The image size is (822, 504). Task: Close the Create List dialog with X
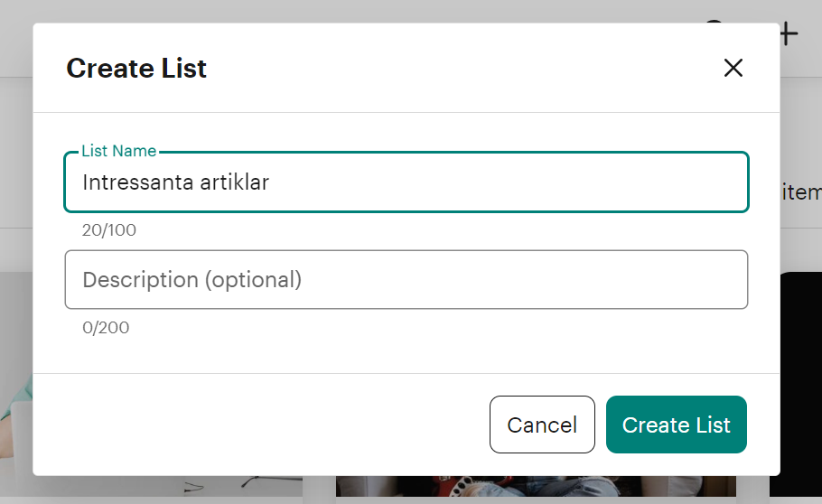click(733, 68)
